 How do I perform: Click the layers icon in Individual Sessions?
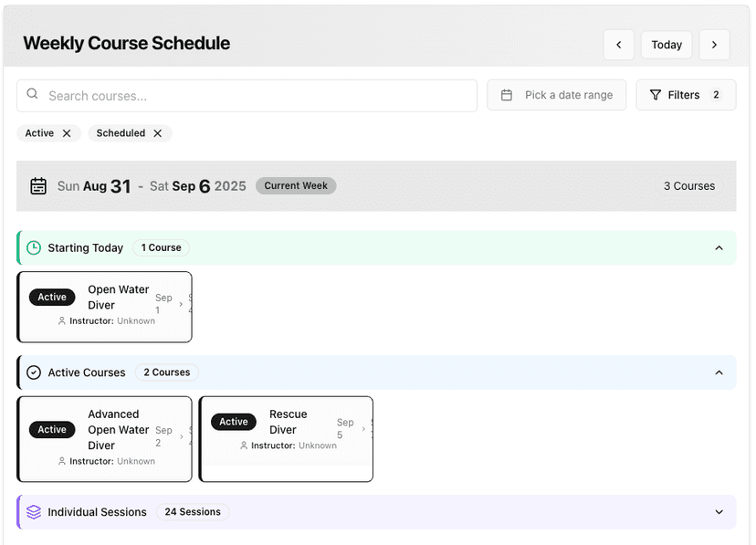click(x=34, y=512)
